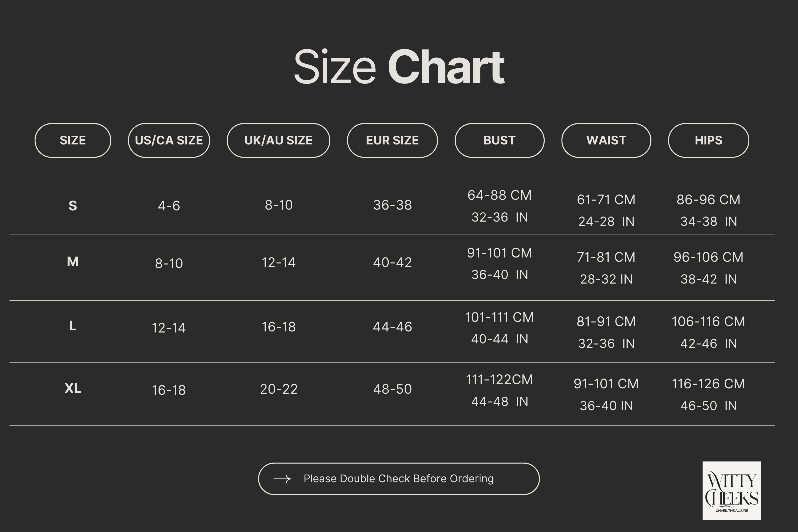
Task: Click the EUR SIZE header pill
Action: [x=393, y=140]
